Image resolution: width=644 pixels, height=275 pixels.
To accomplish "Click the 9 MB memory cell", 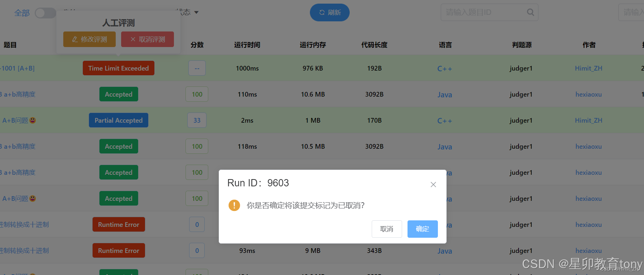I will [313, 251].
